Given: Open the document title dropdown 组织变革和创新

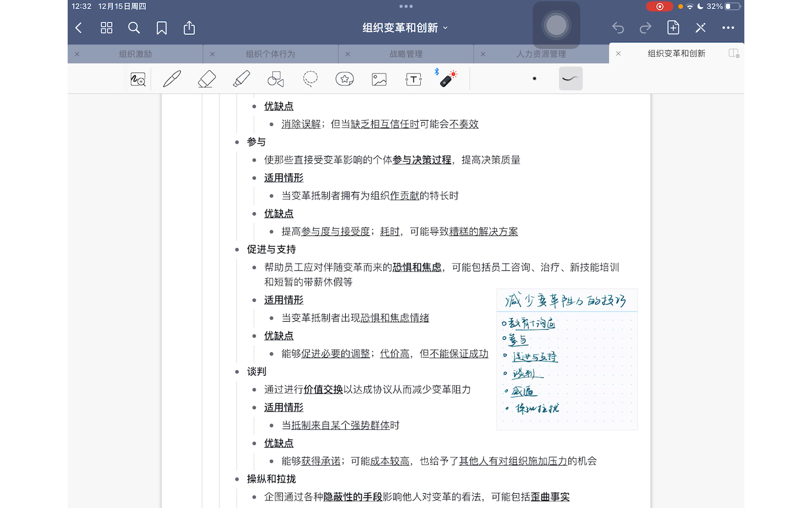Looking at the screenshot, I should [405, 28].
